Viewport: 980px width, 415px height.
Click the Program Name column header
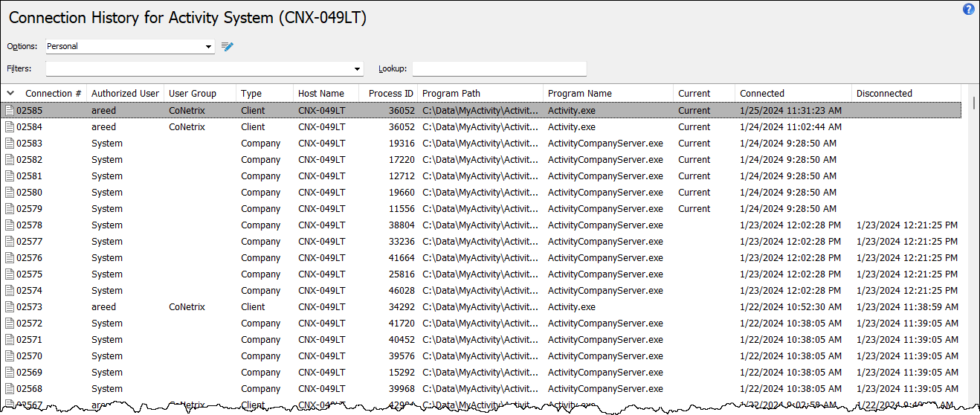(x=579, y=94)
